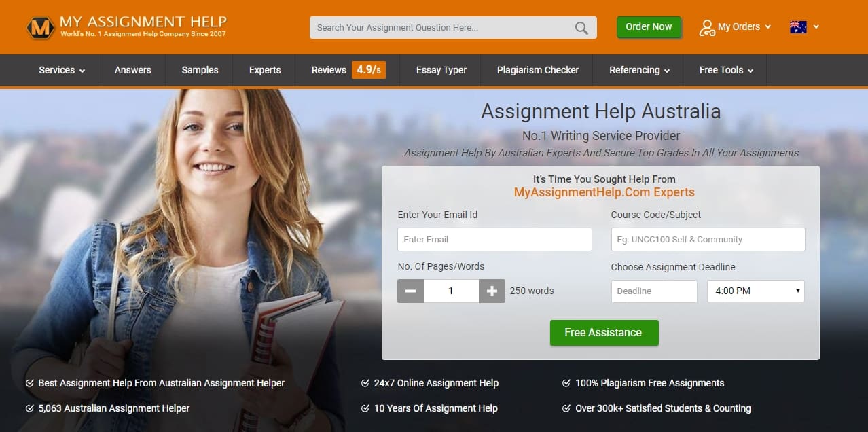Click the search magnifier icon

(x=581, y=28)
